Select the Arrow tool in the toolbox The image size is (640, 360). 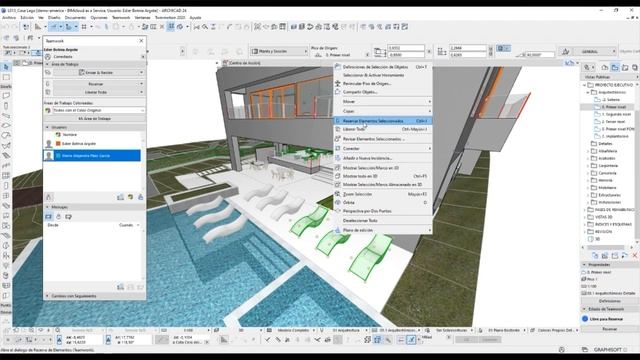click(6, 67)
